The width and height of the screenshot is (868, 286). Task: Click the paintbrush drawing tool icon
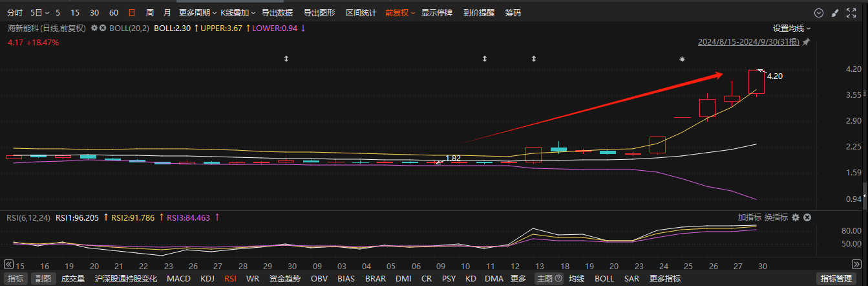click(834, 13)
